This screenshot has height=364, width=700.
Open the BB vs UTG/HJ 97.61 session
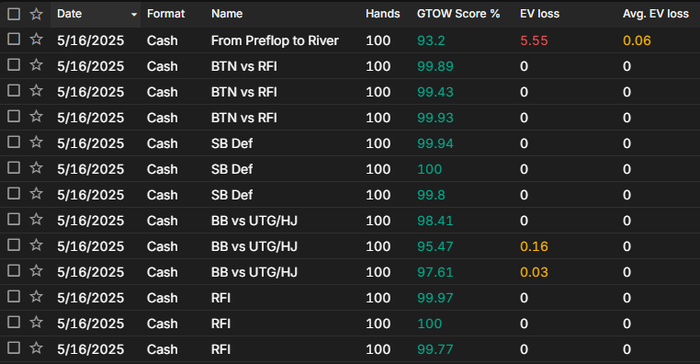click(254, 272)
